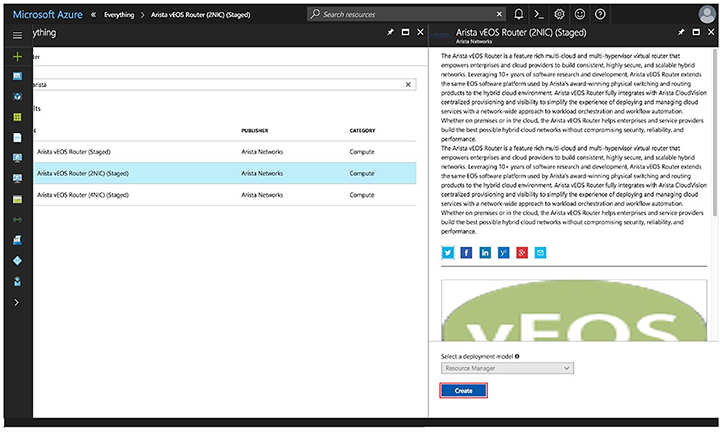Viewport: 720px width, 432px height.
Task: Share on Google Plus icon
Action: pos(522,252)
